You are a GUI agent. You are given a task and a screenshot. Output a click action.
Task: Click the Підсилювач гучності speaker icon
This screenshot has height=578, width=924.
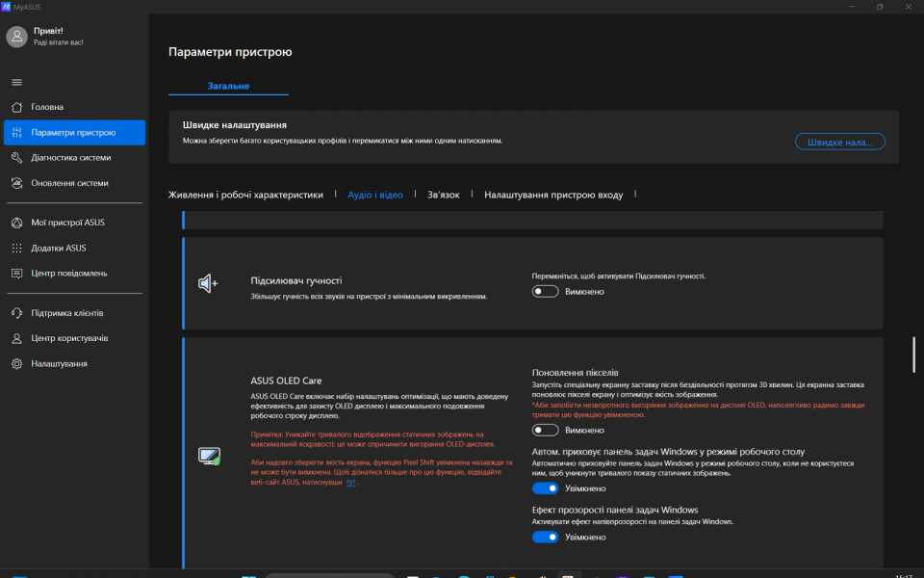click(x=208, y=283)
